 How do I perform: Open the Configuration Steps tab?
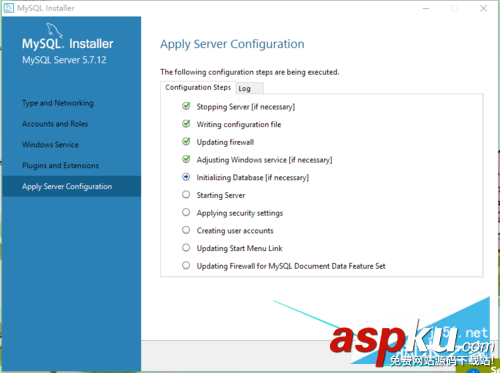(198, 87)
